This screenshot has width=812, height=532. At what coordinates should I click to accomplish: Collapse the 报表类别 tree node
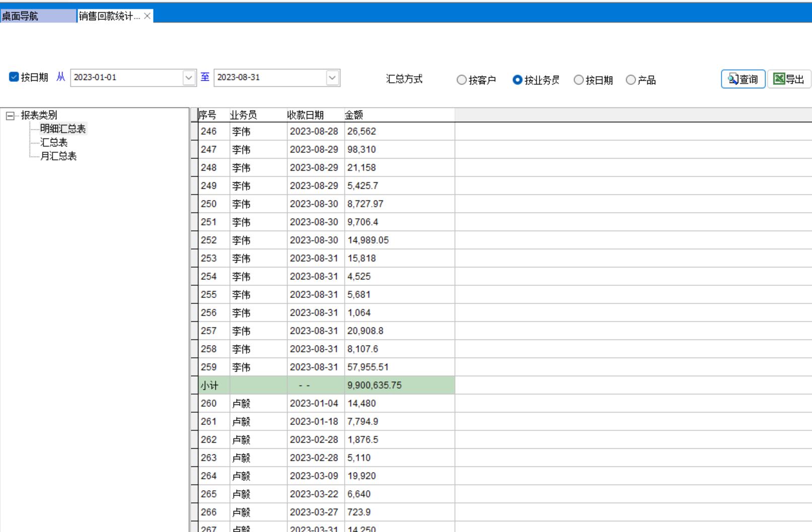coord(10,116)
